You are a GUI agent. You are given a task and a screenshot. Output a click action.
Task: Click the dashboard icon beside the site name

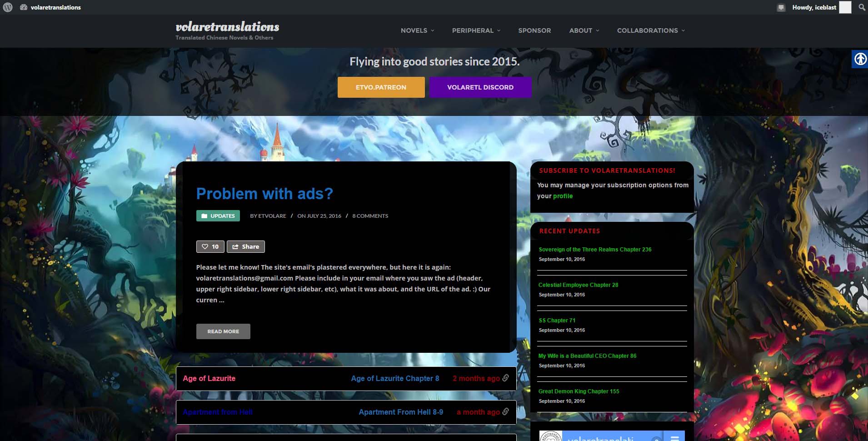tap(24, 7)
